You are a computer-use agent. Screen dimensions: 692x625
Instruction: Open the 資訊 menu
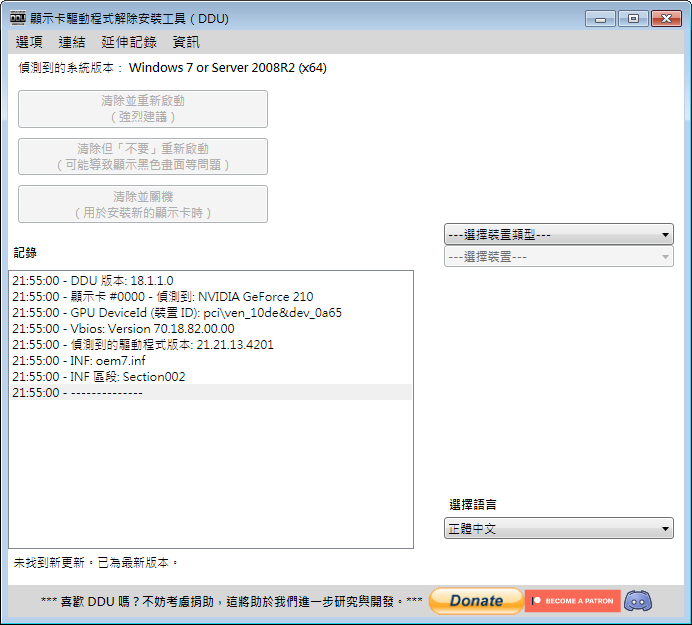pos(186,42)
